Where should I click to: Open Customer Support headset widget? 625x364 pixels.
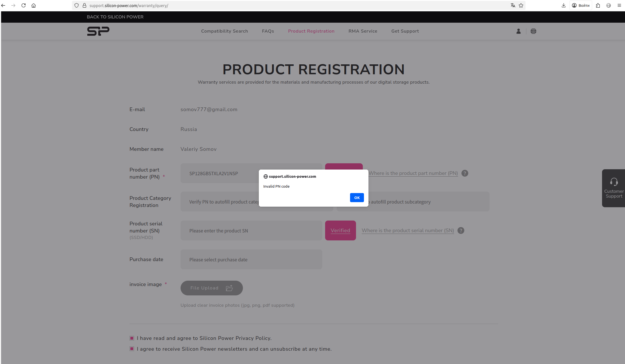pyautogui.click(x=614, y=188)
